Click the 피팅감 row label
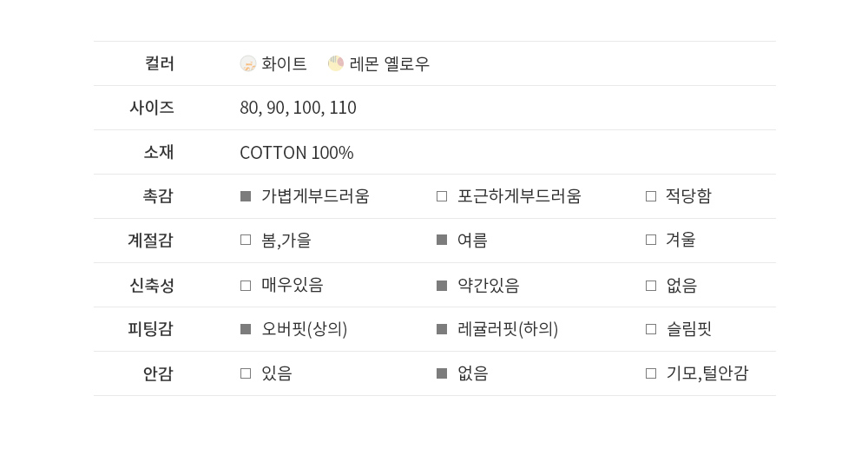 pos(150,329)
